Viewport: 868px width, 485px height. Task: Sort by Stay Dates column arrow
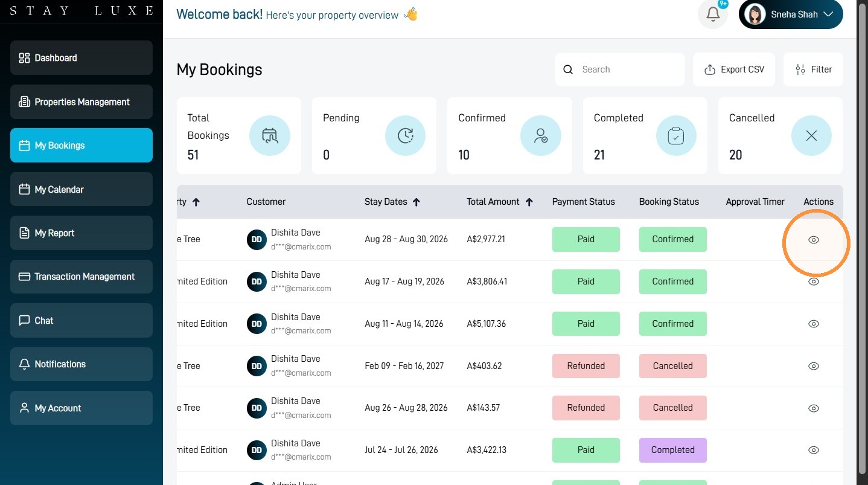[x=416, y=202]
